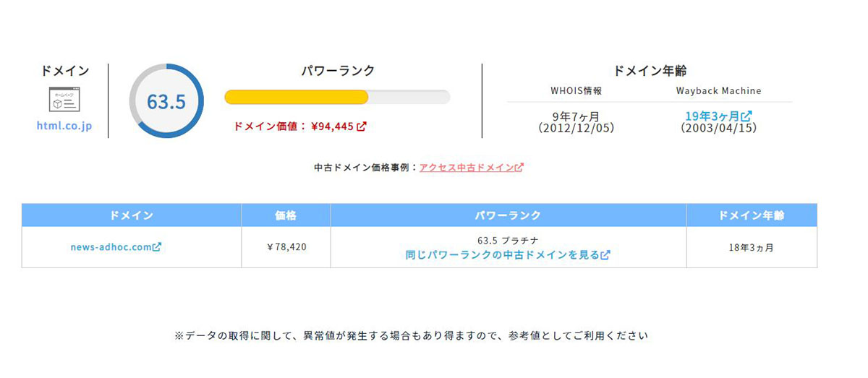The width and height of the screenshot is (868, 378).
Task: Click the external-link icon beside ¥94,445
Action: (x=362, y=126)
